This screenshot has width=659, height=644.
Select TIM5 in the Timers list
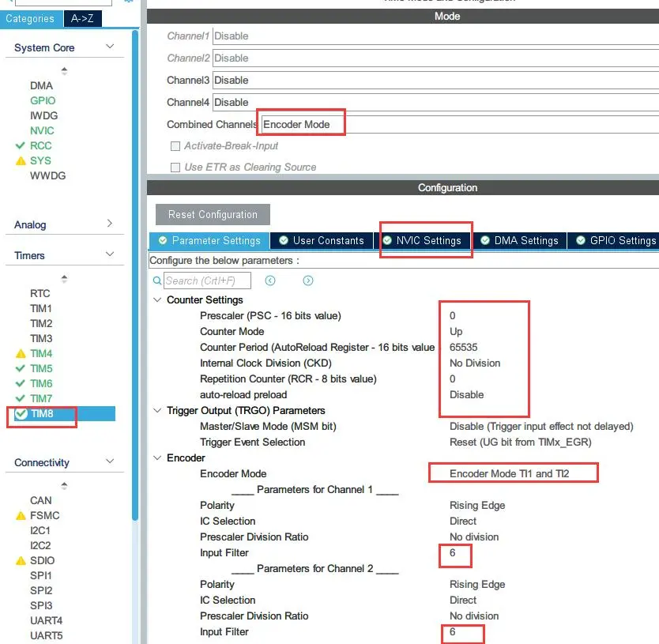point(41,368)
